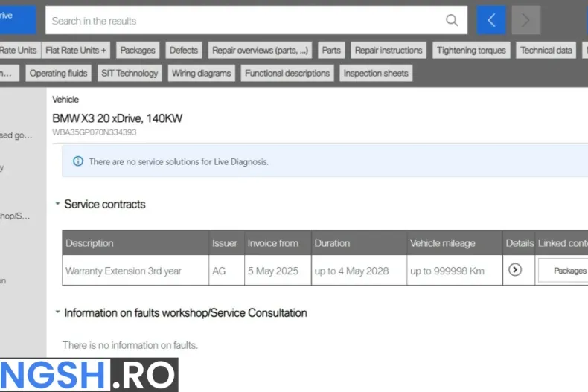Open the Tightening torques tab
This screenshot has height=392, width=588.
coord(471,51)
